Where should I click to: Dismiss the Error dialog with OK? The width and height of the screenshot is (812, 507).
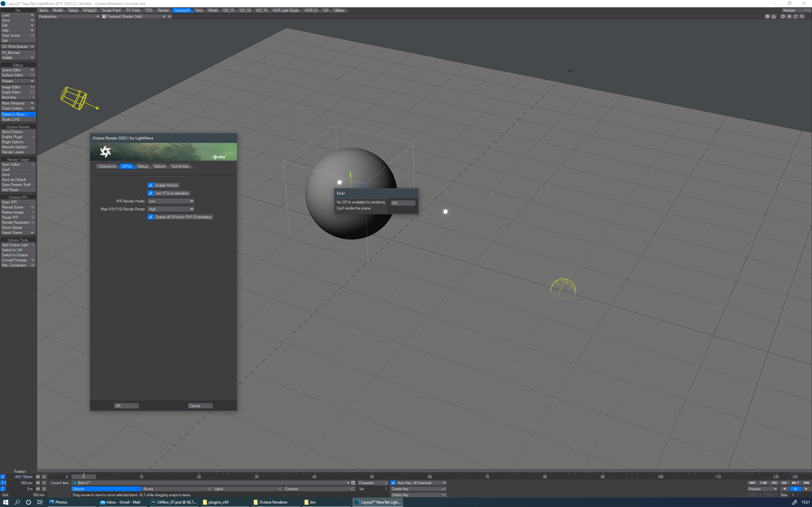click(403, 203)
